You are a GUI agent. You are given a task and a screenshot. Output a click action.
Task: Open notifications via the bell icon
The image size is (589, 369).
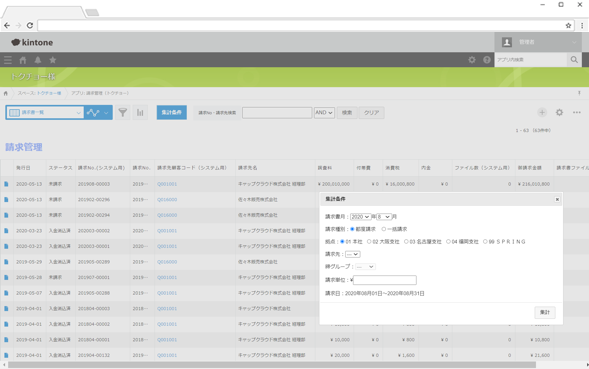38,60
